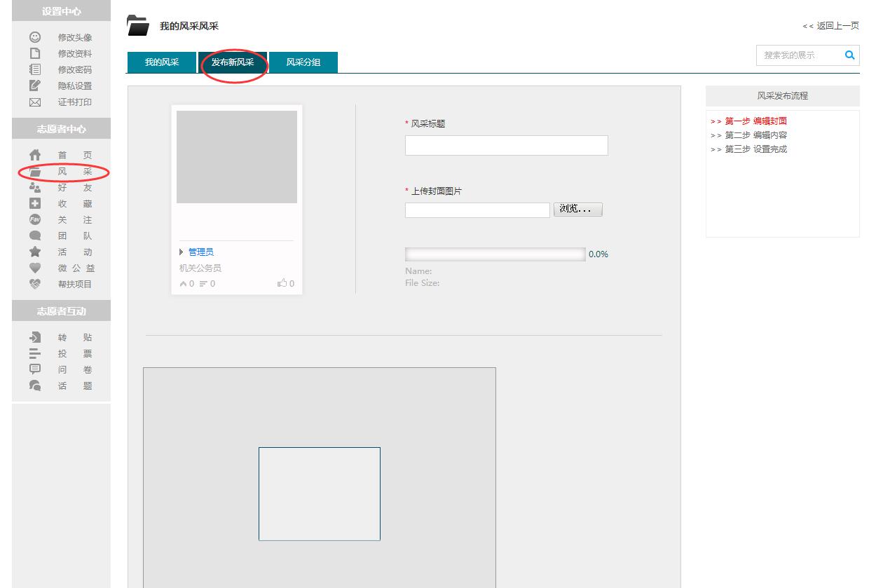This screenshot has width=876, height=588.
Task: Click the 风采标题 text input
Action: [506, 146]
